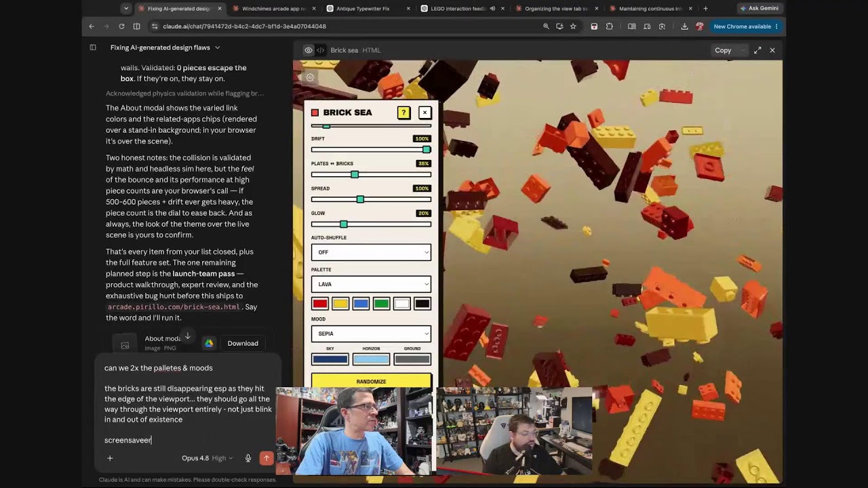Click the microphone dictation icon
The width and height of the screenshot is (868, 488).
(248, 458)
